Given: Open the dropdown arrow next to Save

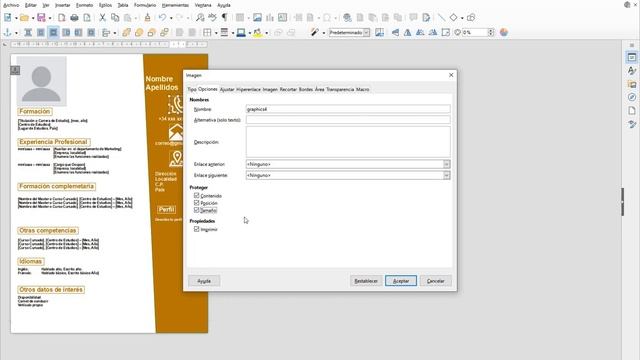Looking at the screenshot, I should 50,18.
